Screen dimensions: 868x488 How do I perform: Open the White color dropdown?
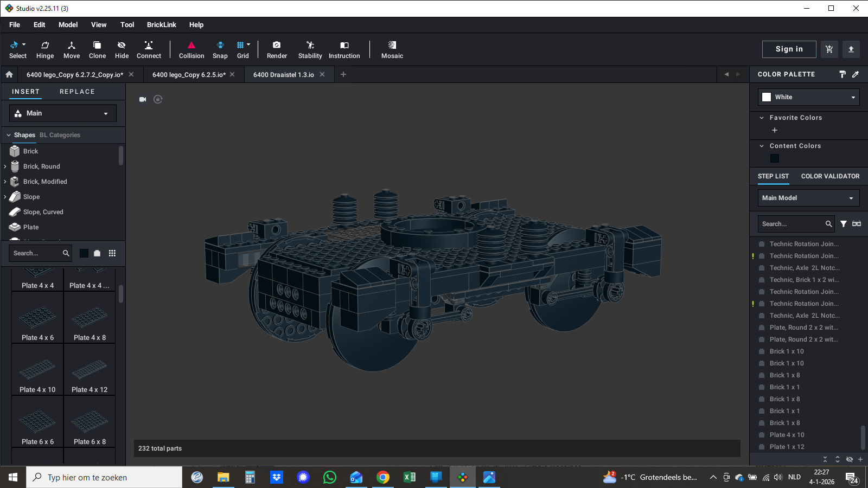(808, 97)
